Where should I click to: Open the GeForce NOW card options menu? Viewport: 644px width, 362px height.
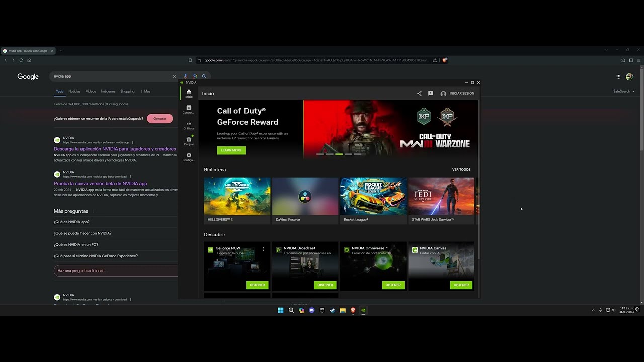click(264, 249)
